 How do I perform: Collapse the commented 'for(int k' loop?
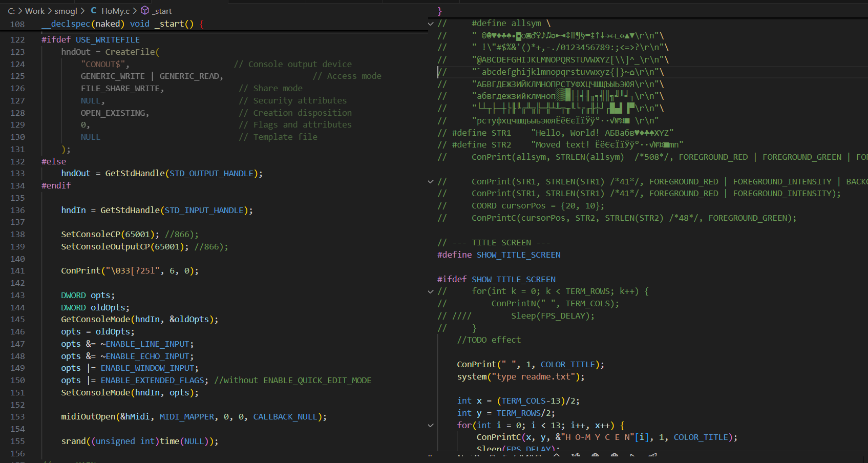(431, 291)
